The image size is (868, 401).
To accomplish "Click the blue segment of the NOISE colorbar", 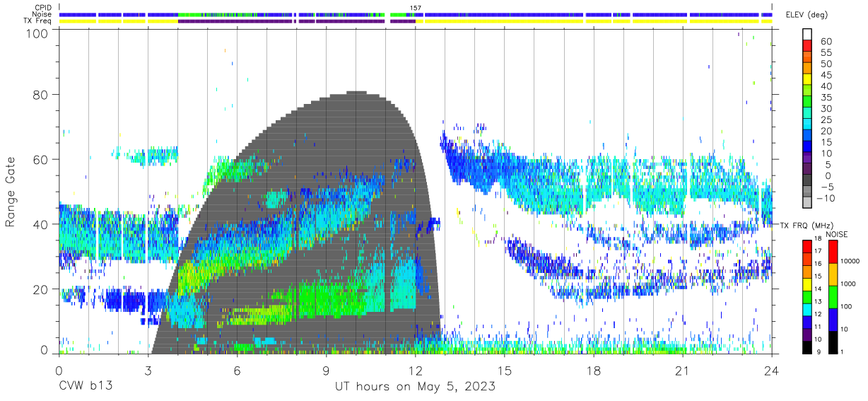I will (833, 320).
